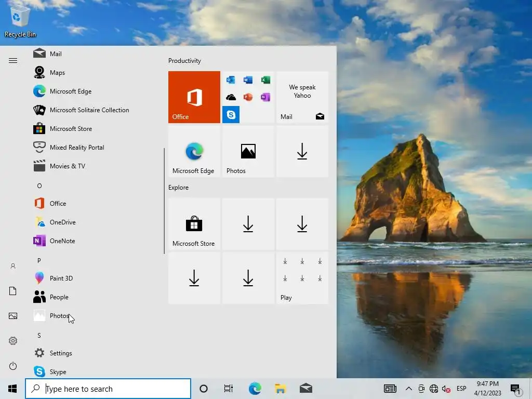Open the PowerPoint icon in tile group
Screen dimensions: 532x399
click(248, 97)
